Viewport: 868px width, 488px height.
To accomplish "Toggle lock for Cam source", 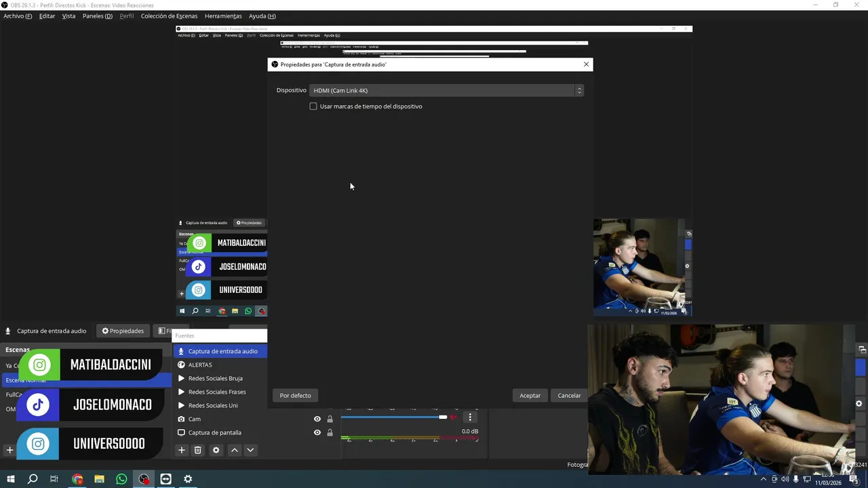I will pos(330,419).
